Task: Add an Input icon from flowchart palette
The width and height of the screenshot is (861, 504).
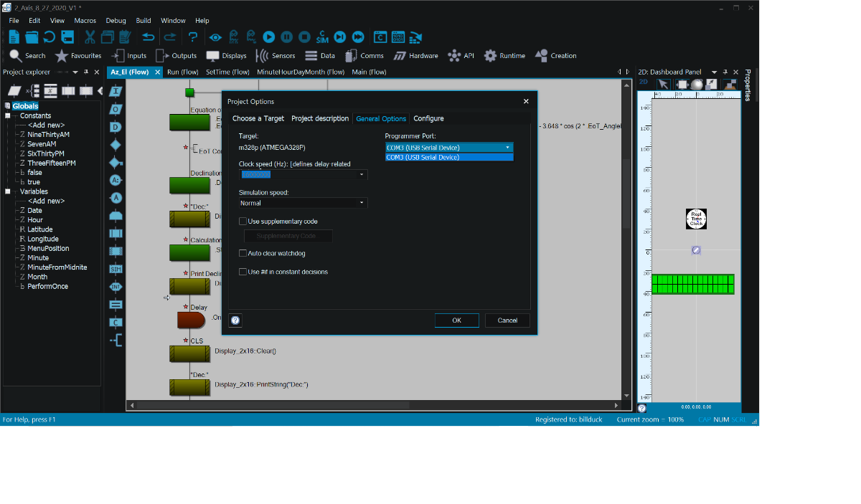Action: click(116, 91)
